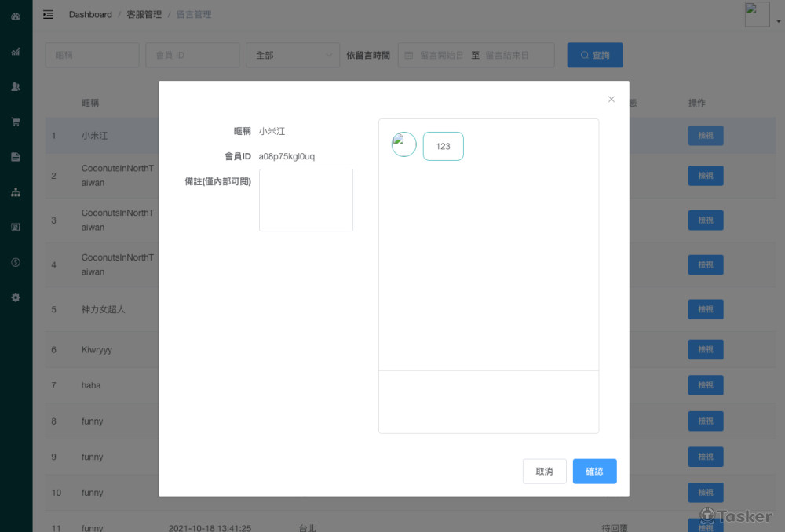Viewport: 785px width, 532px height.
Task: Click the dollar sign sidebar icon
Action: point(16,262)
